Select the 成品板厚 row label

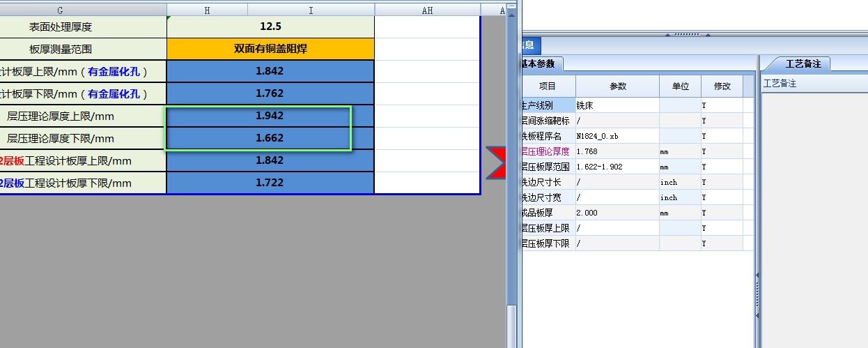tap(548, 213)
